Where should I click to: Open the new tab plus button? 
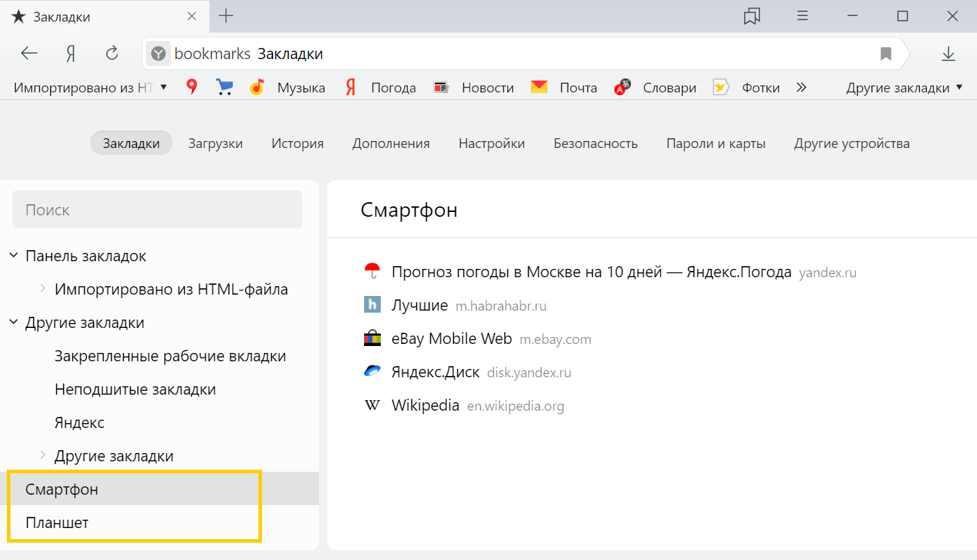[226, 16]
